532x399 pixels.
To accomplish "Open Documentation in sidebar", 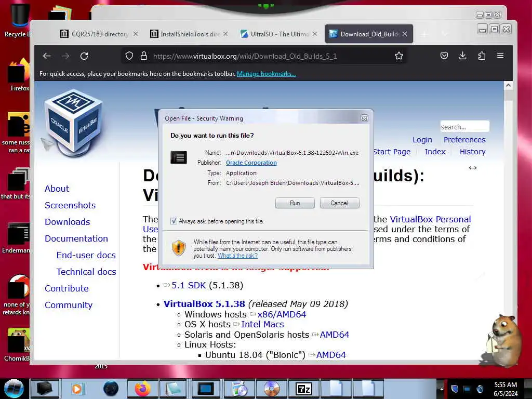I will pyautogui.click(x=76, y=238).
